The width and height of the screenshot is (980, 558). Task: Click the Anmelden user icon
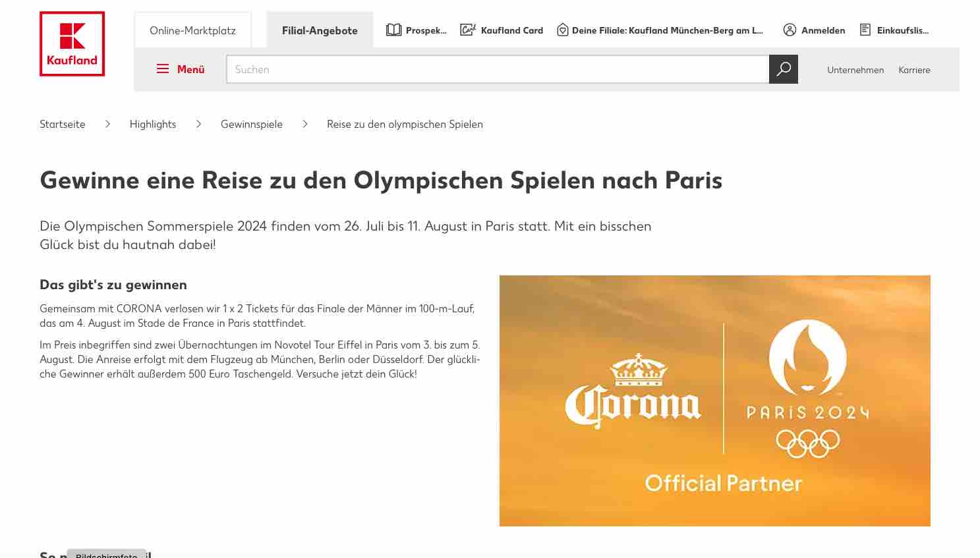pos(790,30)
